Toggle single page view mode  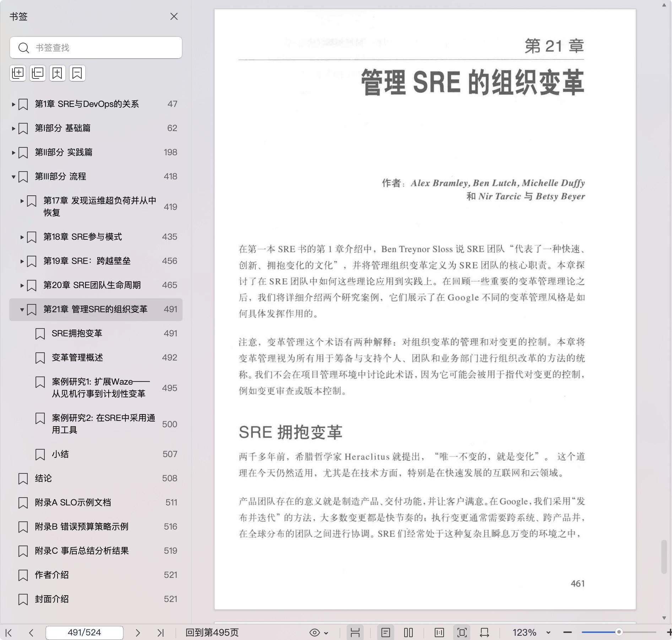386,633
